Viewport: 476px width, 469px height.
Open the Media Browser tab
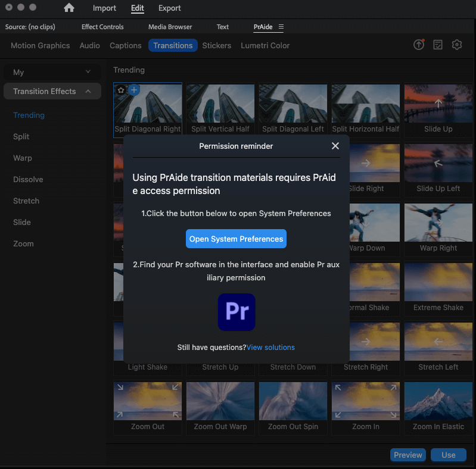tap(170, 27)
